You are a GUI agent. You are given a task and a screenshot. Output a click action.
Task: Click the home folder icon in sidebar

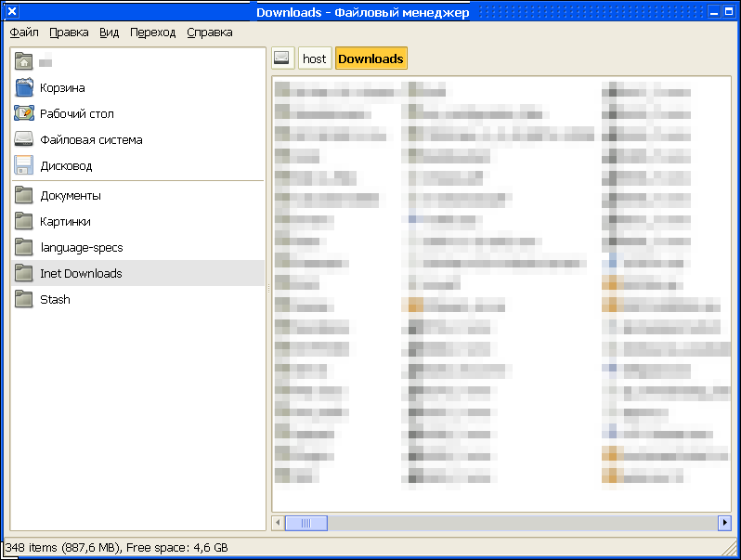click(24, 62)
